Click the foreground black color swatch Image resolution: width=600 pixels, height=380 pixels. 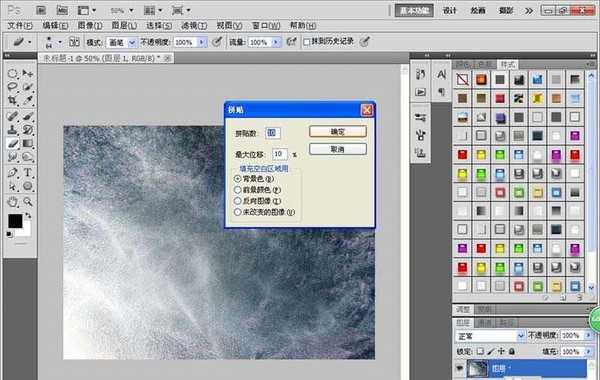click(14, 220)
